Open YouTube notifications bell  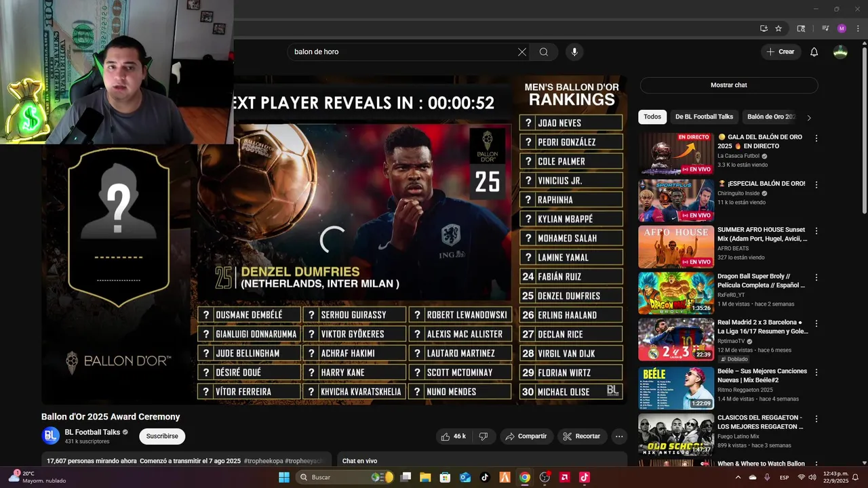[x=814, y=52]
